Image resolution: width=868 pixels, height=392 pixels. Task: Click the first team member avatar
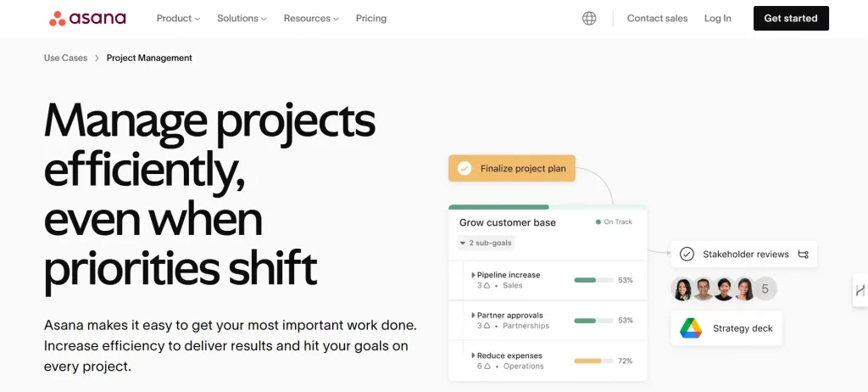[x=682, y=288]
